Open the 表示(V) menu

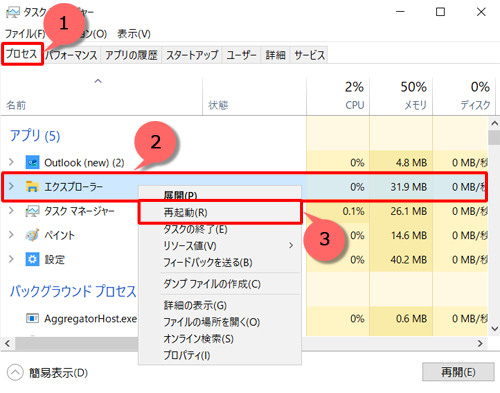pos(134,34)
